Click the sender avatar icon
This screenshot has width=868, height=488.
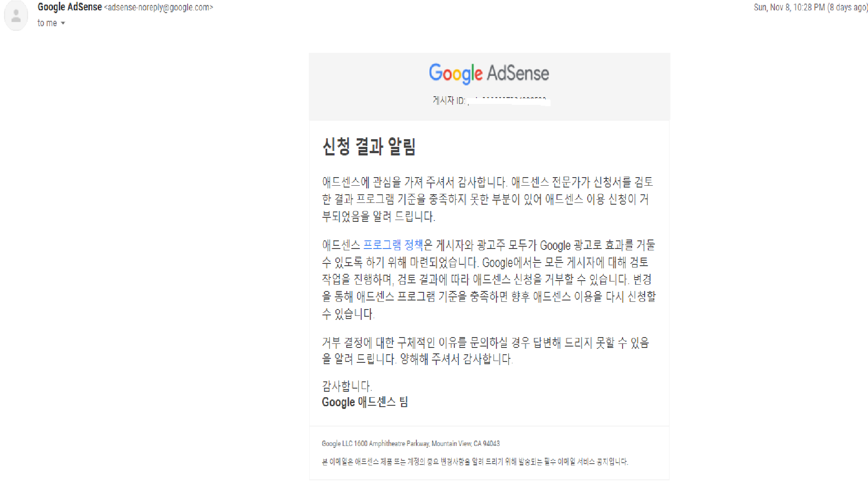click(16, 16)
